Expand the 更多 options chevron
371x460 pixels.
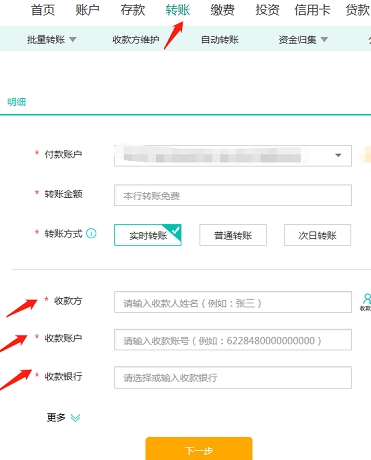point(76,418)
